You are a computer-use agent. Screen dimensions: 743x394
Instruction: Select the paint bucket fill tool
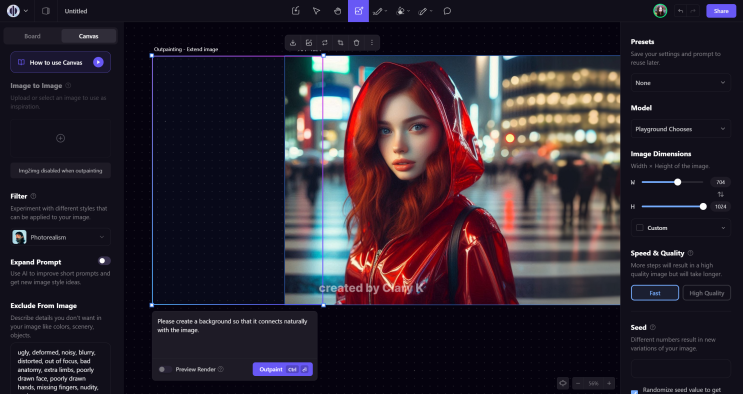tap(400, 11)
